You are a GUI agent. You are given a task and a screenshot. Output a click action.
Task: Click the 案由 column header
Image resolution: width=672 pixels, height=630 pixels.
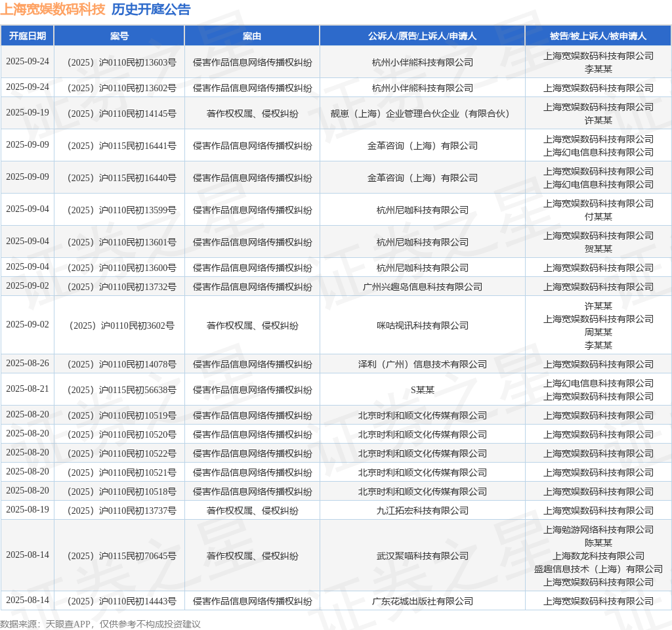(x=252, y=36)
